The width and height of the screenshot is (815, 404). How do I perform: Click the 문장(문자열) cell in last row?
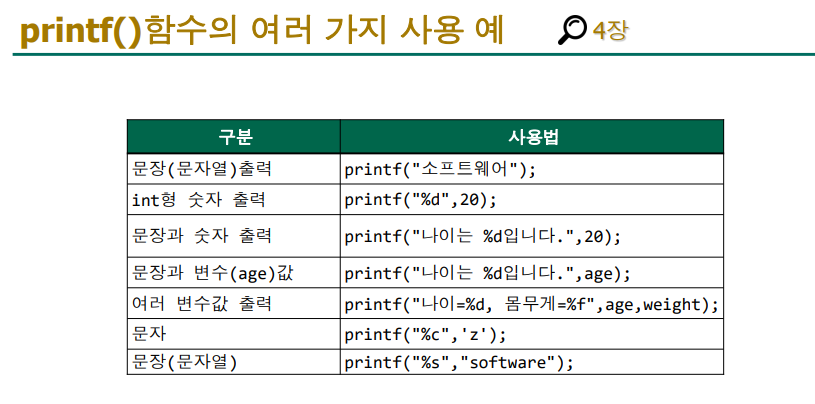point(234,362)
